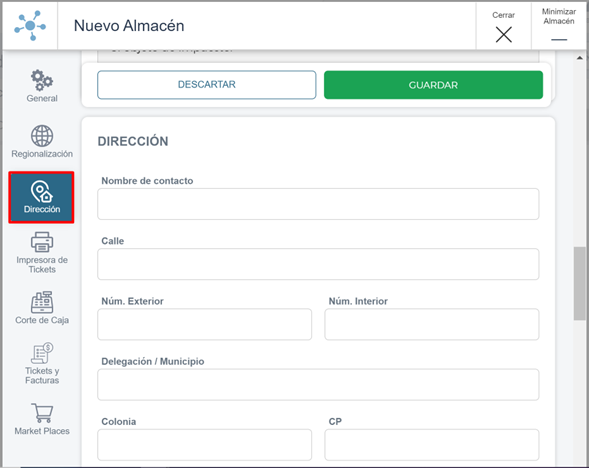Open Tickets y Facturas section

tap(42, 364)
